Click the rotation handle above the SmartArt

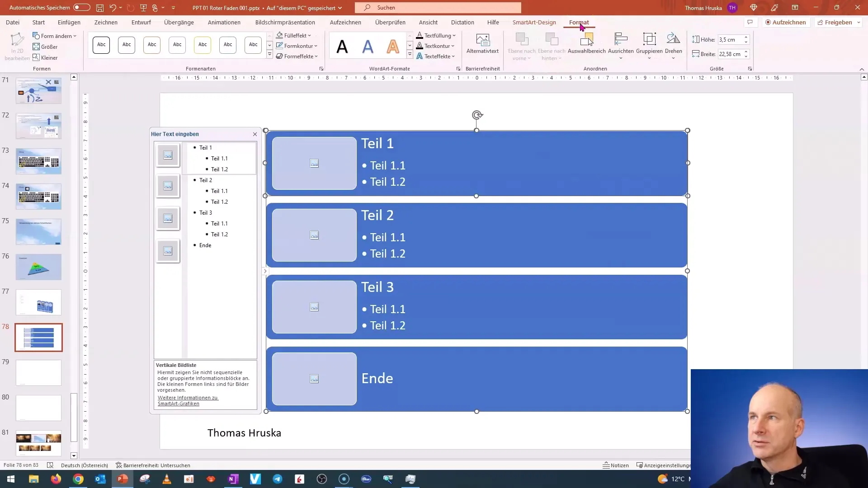pos(477,115)
